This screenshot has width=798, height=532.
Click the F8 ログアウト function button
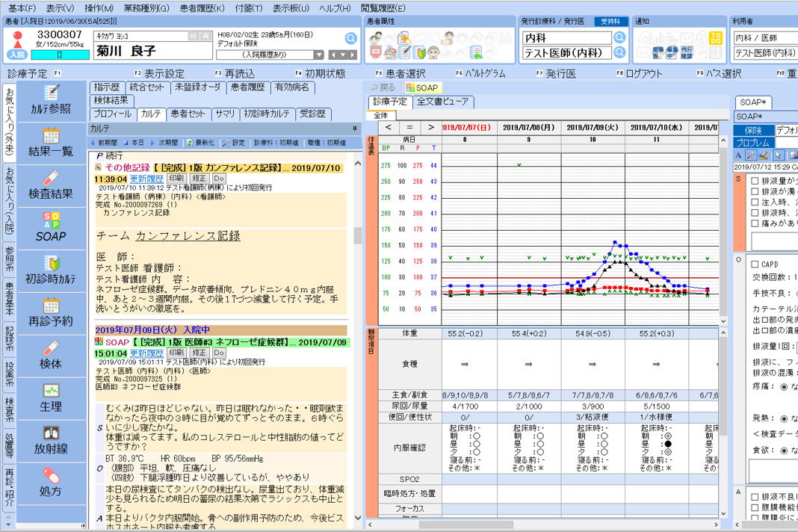(639, 74)
